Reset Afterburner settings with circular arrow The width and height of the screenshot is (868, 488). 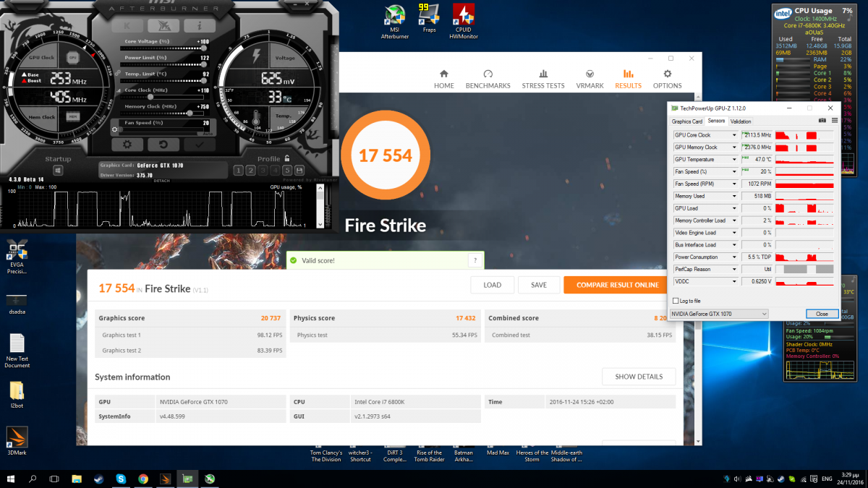click(x=165, y=145)
